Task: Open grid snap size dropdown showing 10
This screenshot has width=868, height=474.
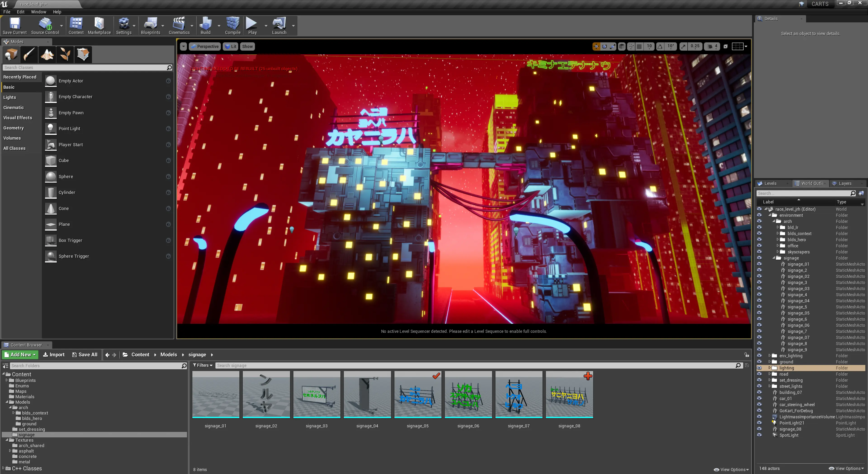Action: [x=649, y=47]
